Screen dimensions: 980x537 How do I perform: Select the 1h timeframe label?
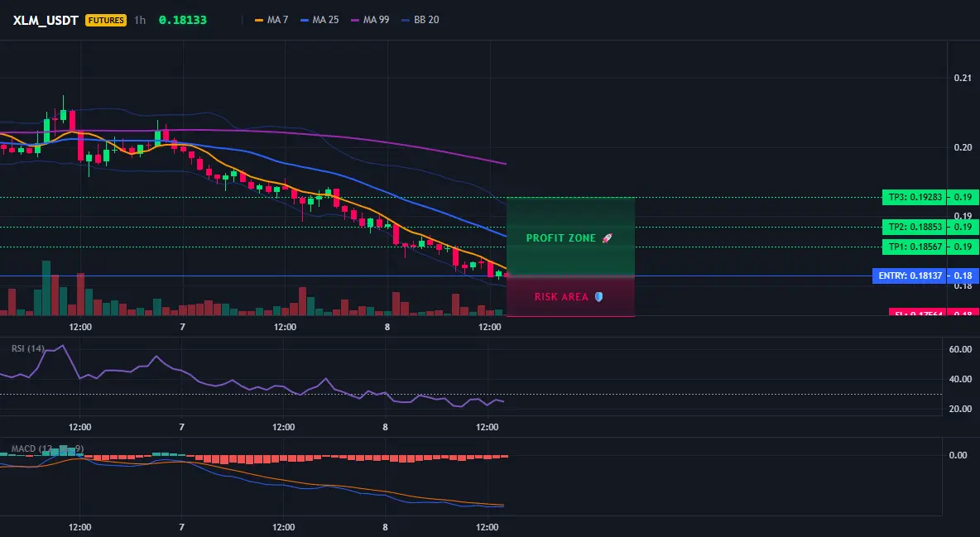(140, 20)
